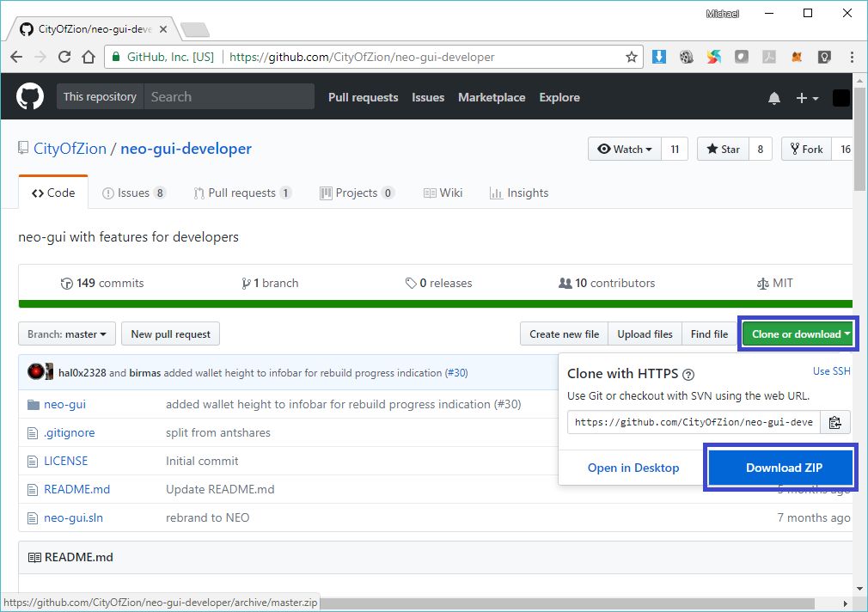Open Pull requests in the top navigation

364,97
